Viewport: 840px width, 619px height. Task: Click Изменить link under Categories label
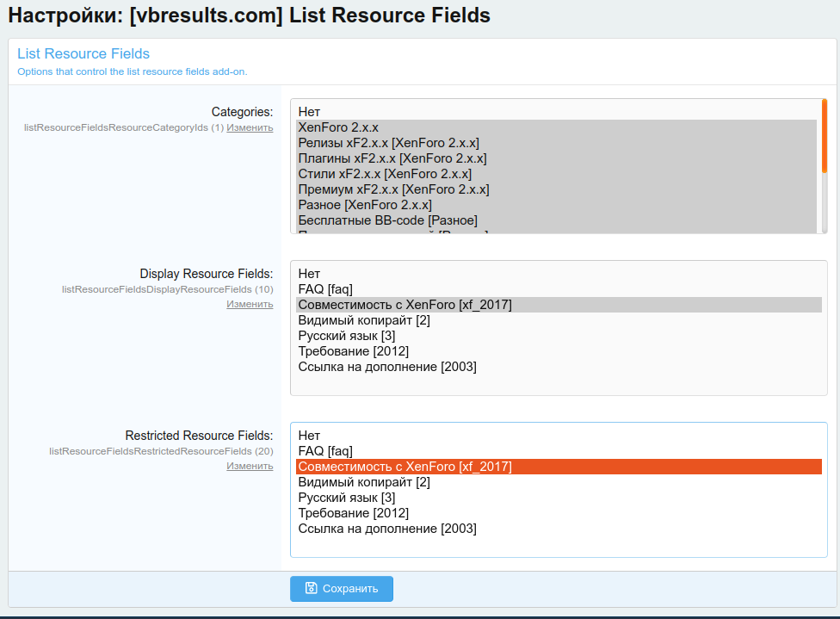point(250,127)
